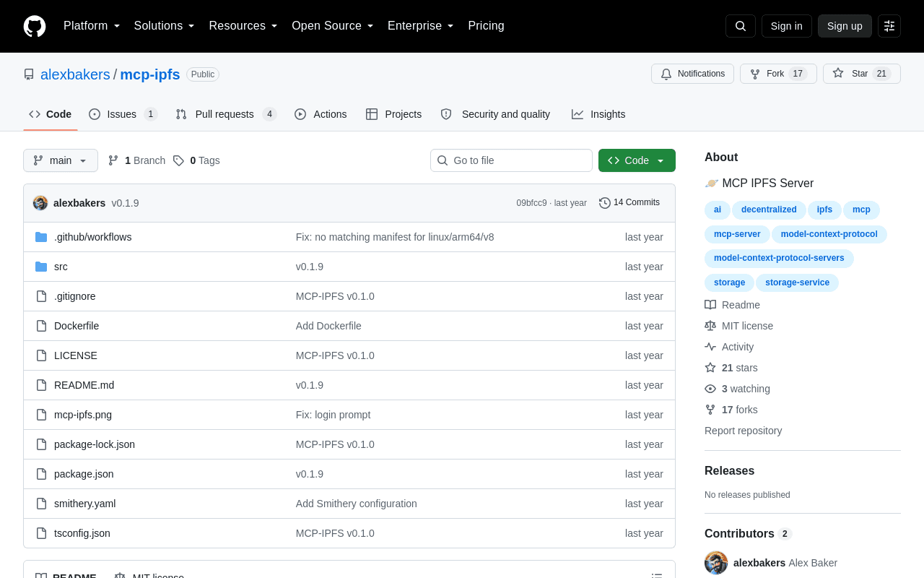This screenshot has height=578, width=924.
Task: Open the package-lock.json file
Action: (x=95, y=444)
